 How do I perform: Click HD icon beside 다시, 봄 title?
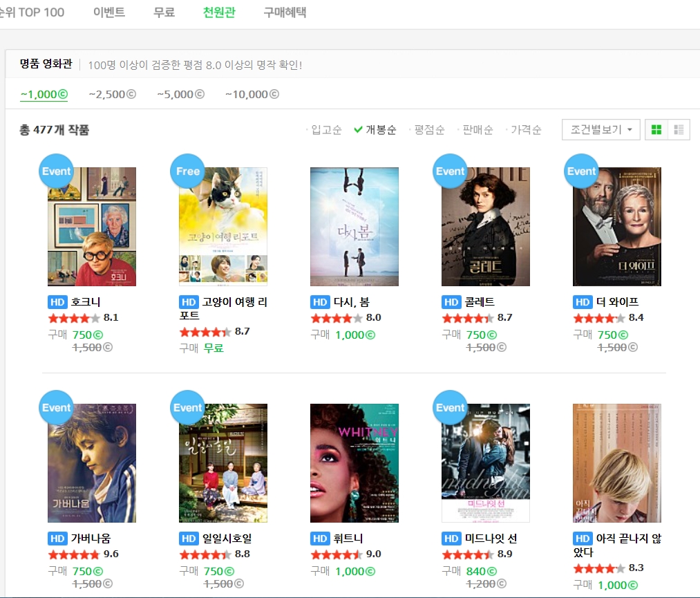coord(320,302)
